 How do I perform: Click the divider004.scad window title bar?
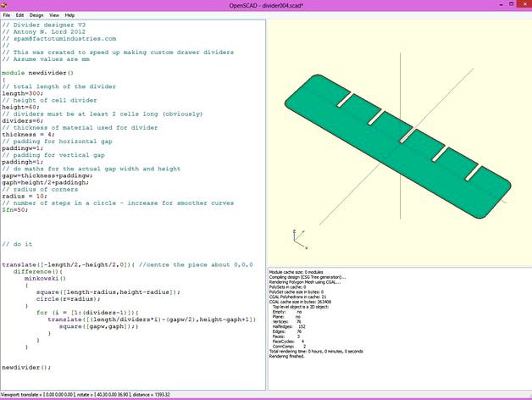(266, 5)
